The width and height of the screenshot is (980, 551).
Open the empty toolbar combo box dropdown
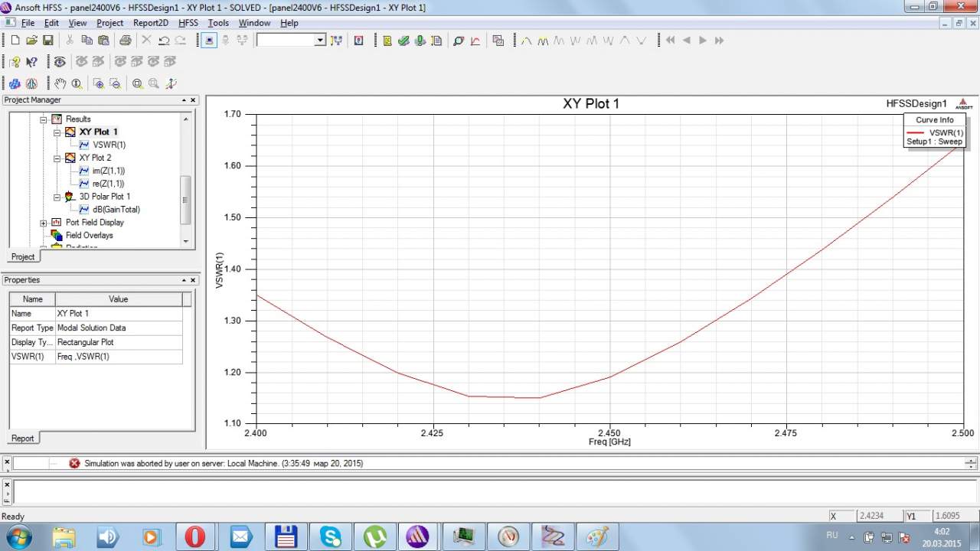(320, 41)
